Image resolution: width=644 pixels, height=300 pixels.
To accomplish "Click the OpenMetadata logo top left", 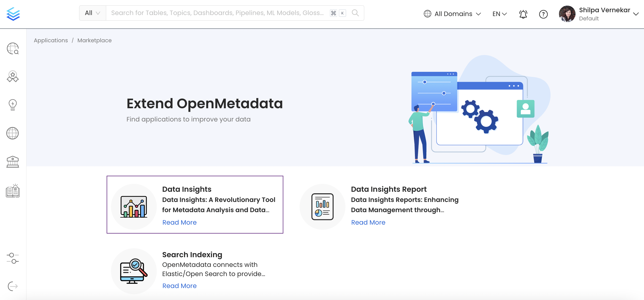I will click(13, 14).
